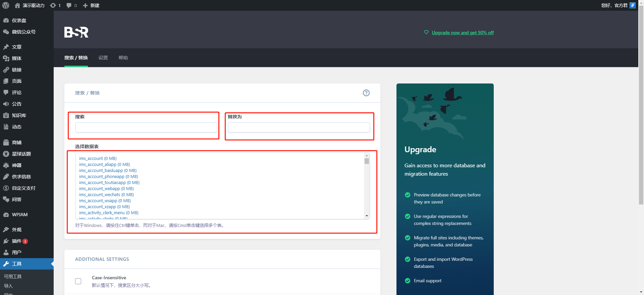Open comments bubble in admin bar
The width and height of the screenshot is (644, 295).
pos(71,5)
